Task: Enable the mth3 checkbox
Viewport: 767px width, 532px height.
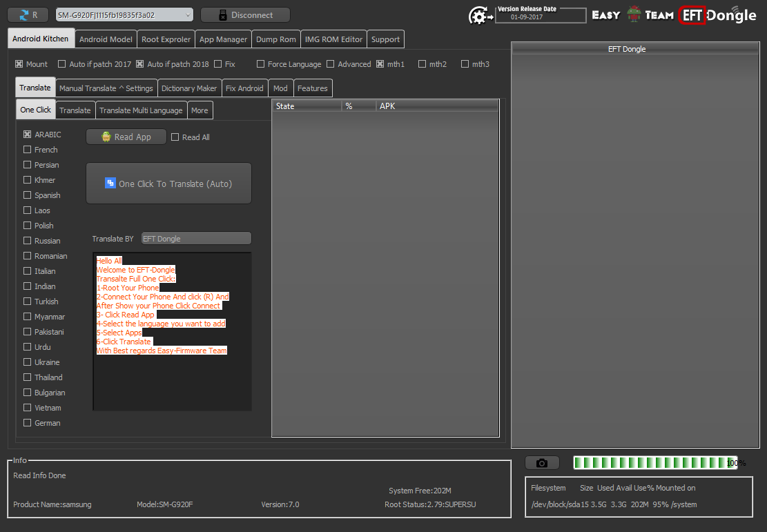Action: 465,64
